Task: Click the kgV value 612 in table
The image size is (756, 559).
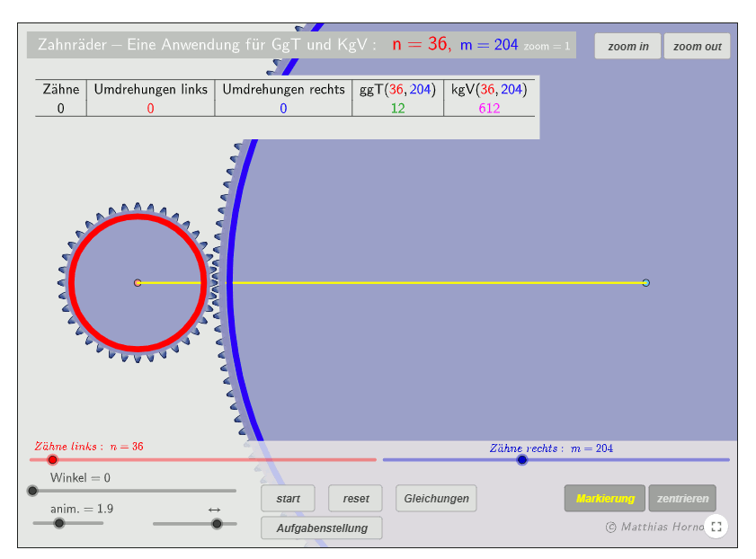Action: pos(489,109)
